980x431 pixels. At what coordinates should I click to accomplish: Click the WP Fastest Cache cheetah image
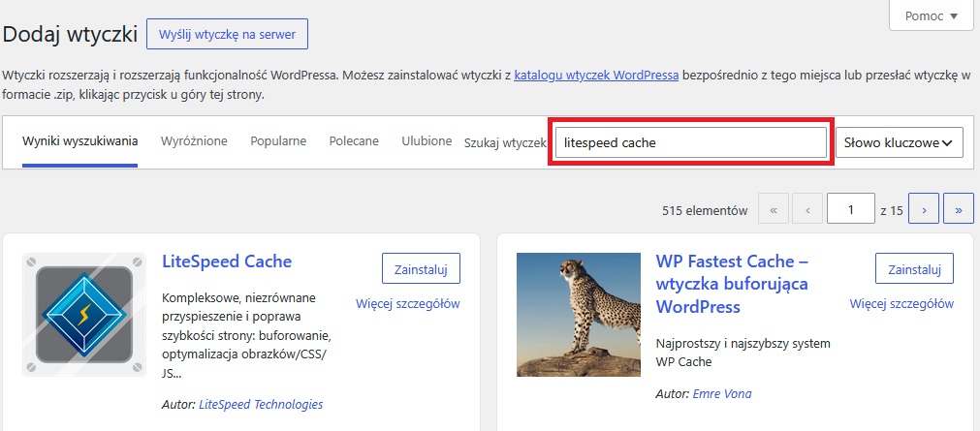pyautogui.click(x=578, y=314)
